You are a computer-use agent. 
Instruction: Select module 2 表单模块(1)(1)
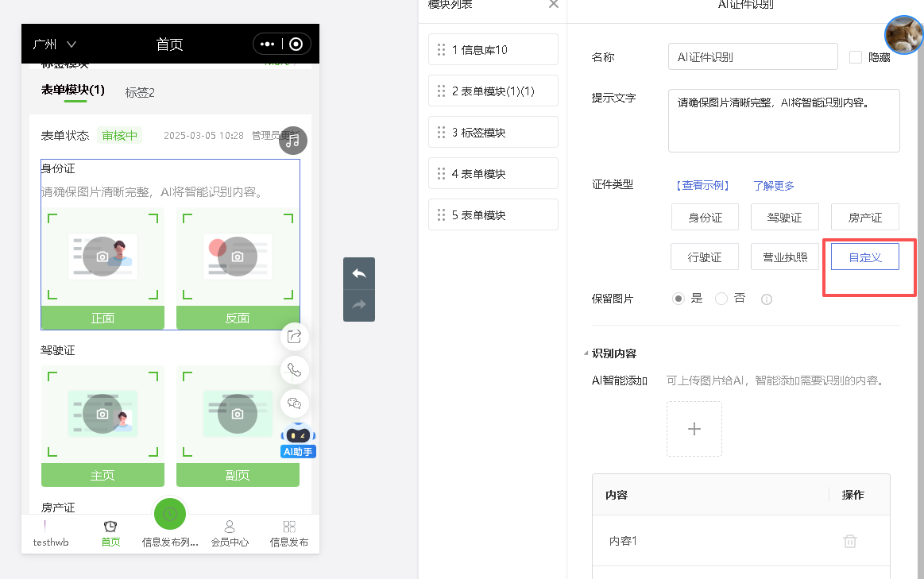(493, 91)
